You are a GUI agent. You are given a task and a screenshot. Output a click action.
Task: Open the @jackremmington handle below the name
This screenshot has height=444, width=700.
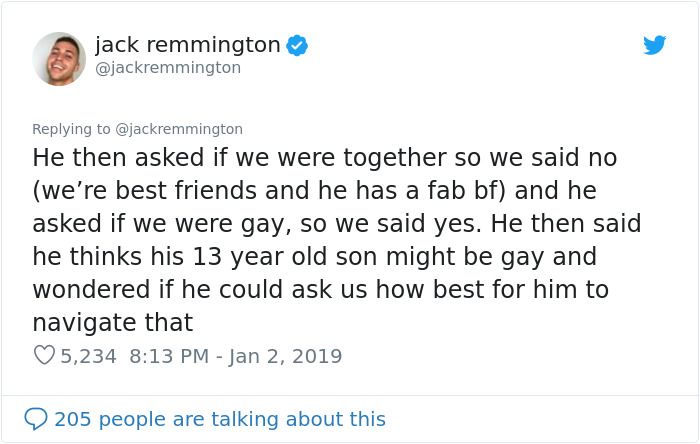coord(168,68)
